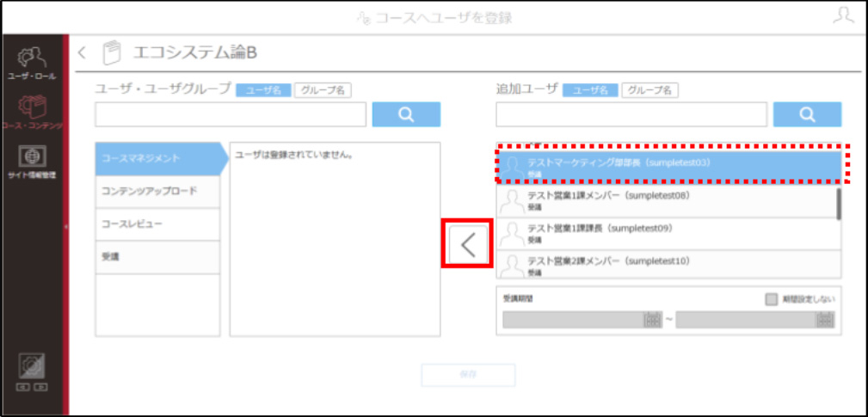Collapse the sidebar using the small edge handle
Viewport: 868px width, 417px height.
click(x=66, y=226)
